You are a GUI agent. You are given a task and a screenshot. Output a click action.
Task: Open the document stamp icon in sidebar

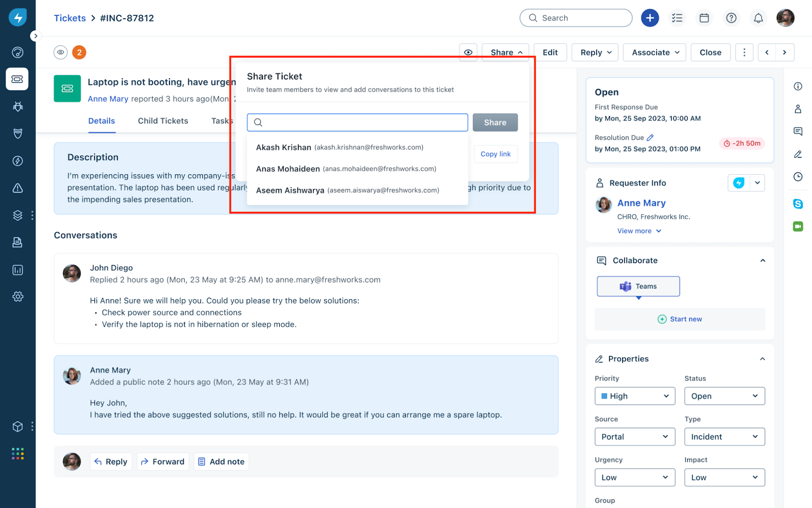[x=18, y=242]
